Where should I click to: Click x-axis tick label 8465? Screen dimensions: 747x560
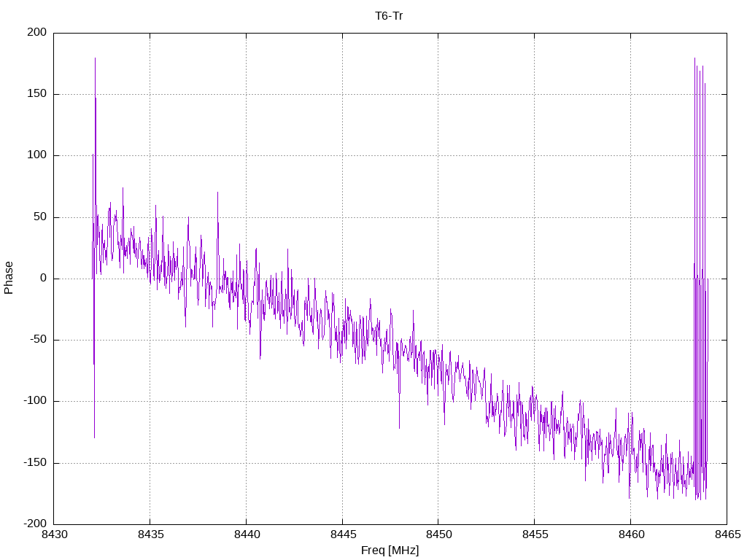click(x=727, y=534)
